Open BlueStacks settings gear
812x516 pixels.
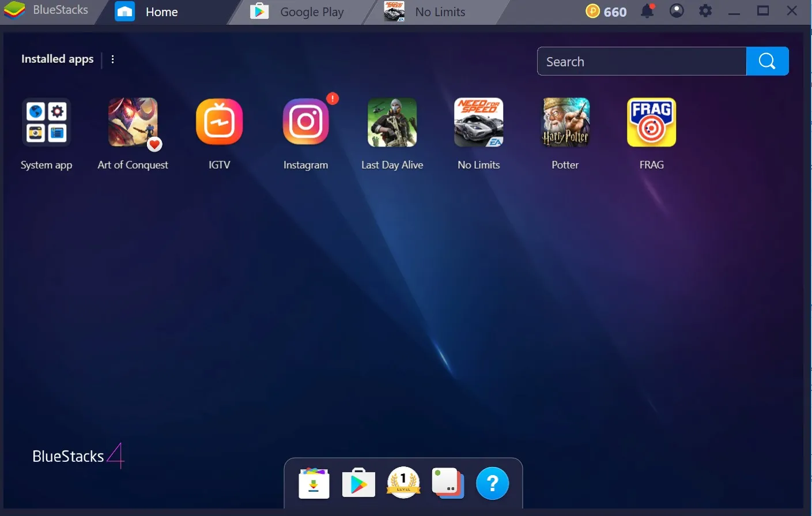pos(705,10)
